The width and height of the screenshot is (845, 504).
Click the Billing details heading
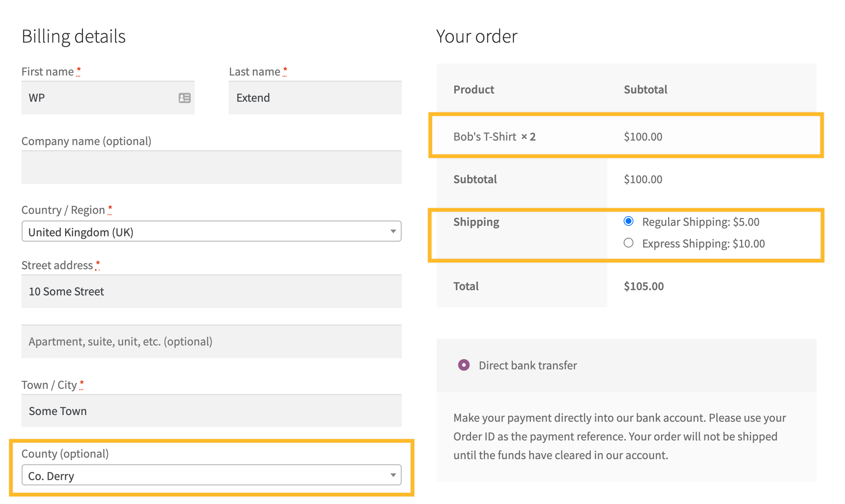click(x=74, y=36)
